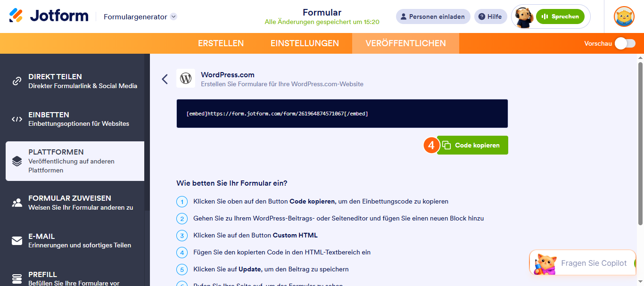This screenshot has width=644, height=286.
Task: Click the podcast agent avatar icon
Action: click(x=523, y=17)
